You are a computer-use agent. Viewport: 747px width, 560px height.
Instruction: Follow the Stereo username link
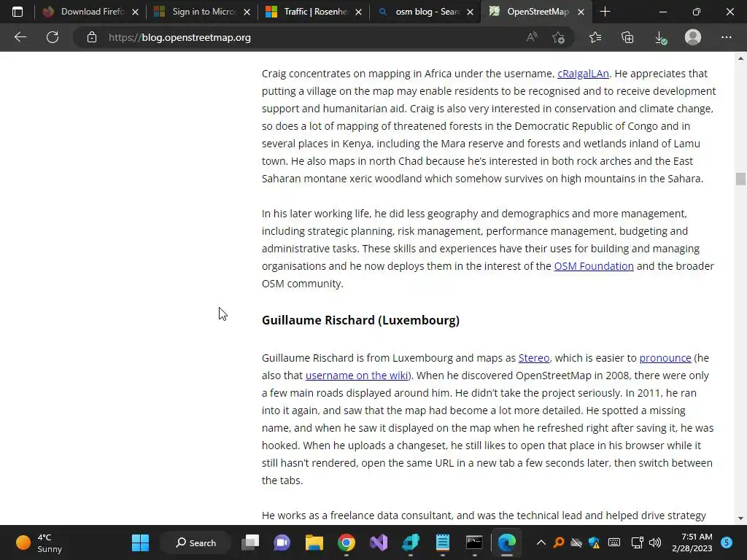coord(533,358)
